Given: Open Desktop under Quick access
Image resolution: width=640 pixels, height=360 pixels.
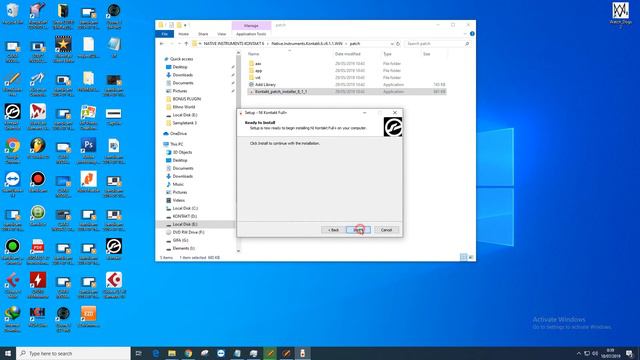Looking at the screenshot, I should coord(180,67).
